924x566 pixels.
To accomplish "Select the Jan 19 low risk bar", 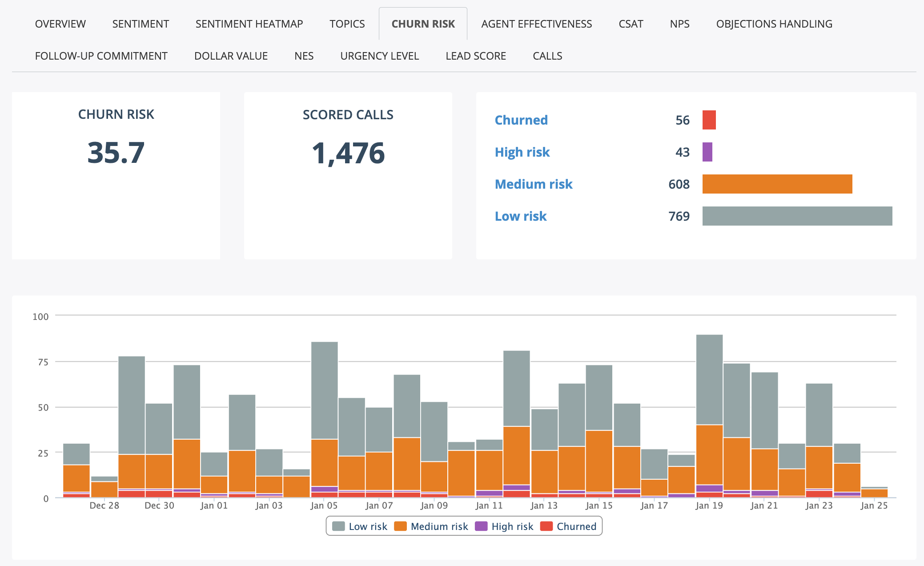I will click(709, 380).
